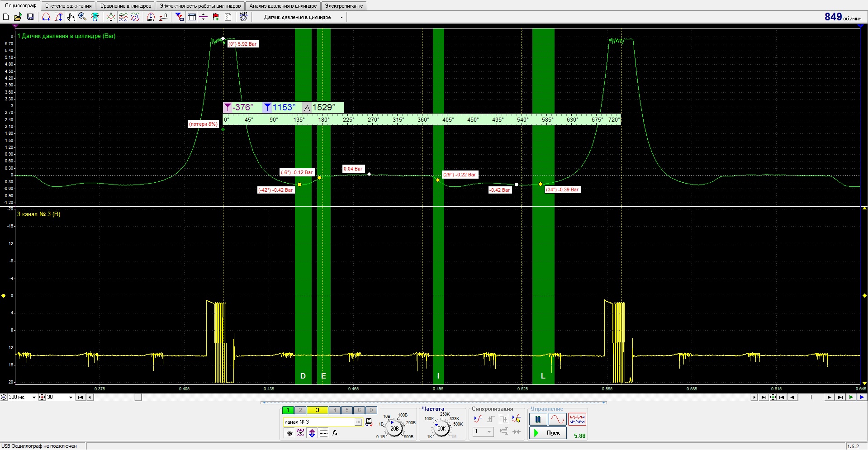Toggle channel 4 button
Image resolution: width=868 pixels, height=450 pixels.
335,410
